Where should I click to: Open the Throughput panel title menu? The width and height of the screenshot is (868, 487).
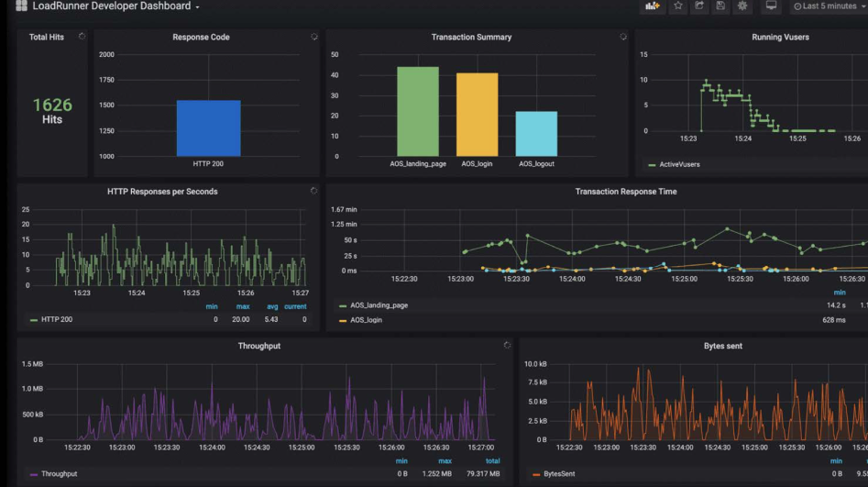click(259, 347)
